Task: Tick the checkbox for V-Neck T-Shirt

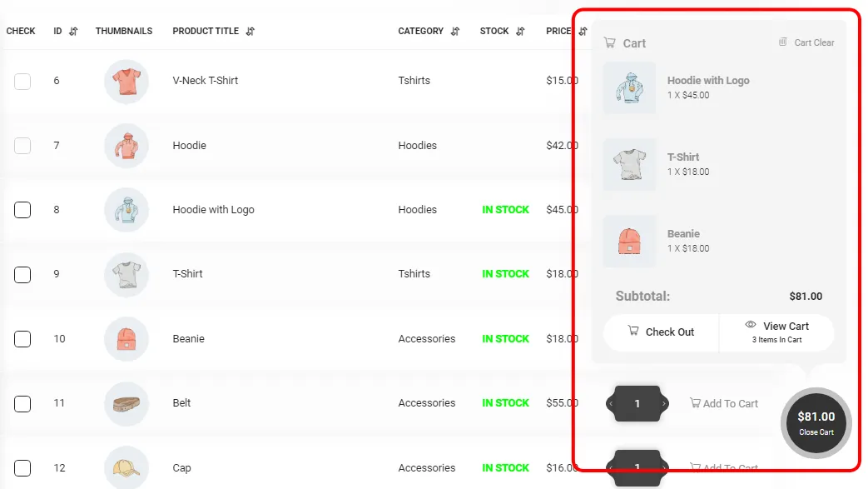Action: point(22,81)
